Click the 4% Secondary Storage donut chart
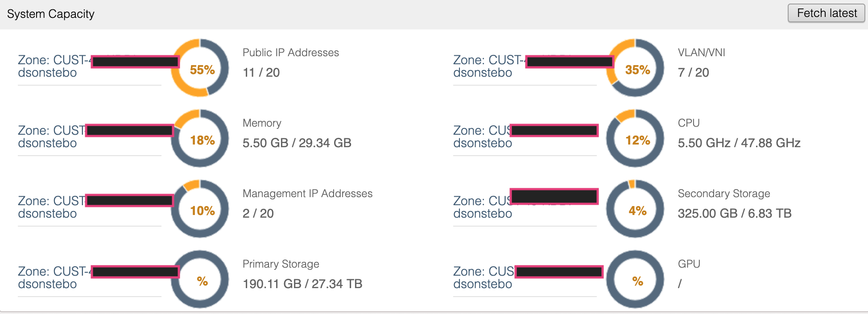The height and width of the screenshot is (314, 868). 636,209
